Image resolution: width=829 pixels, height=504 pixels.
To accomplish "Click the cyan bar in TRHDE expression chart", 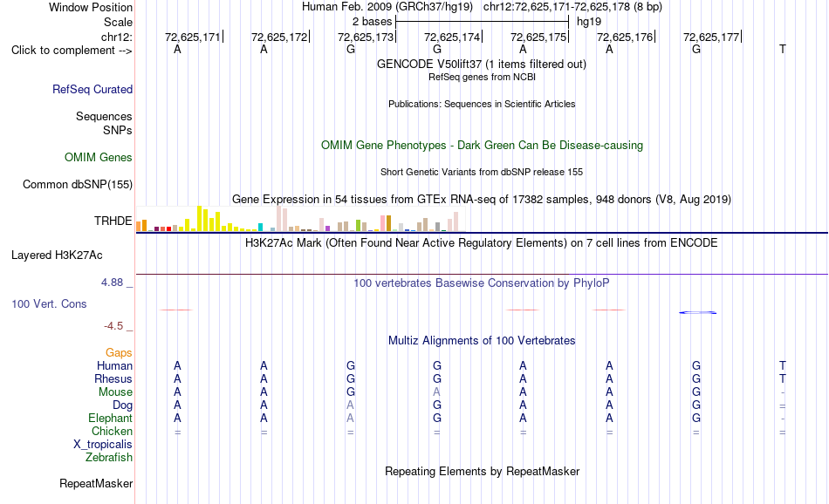I will (261, 228).
